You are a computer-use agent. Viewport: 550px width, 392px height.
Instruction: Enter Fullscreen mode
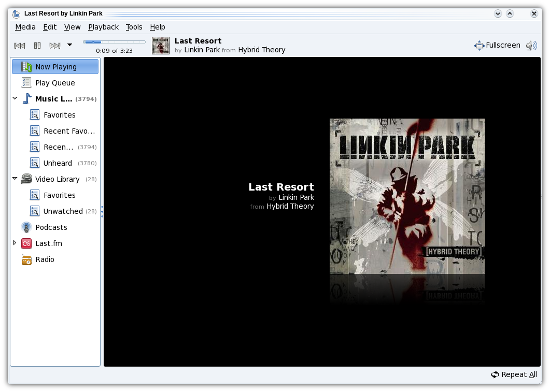(x=497, y=45)
